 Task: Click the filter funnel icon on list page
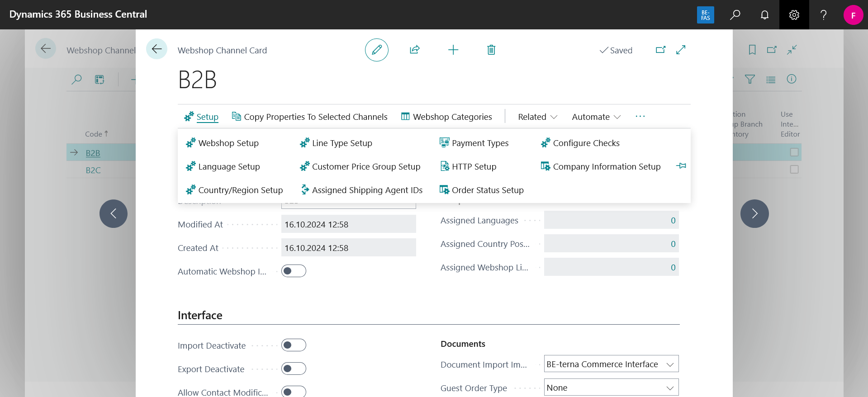[750, 80]
